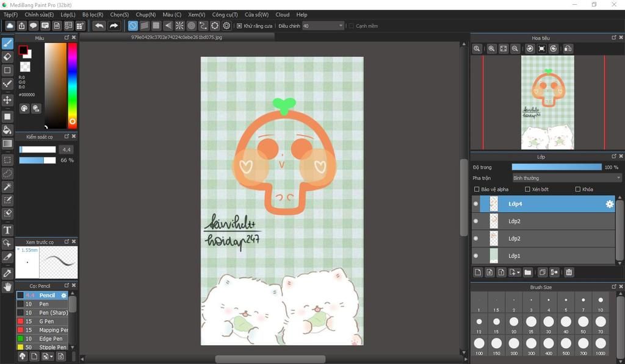The image size is (625, 364).
Task: Set the brush opacity slider at 66 %
Action: (x=37, y=160)
